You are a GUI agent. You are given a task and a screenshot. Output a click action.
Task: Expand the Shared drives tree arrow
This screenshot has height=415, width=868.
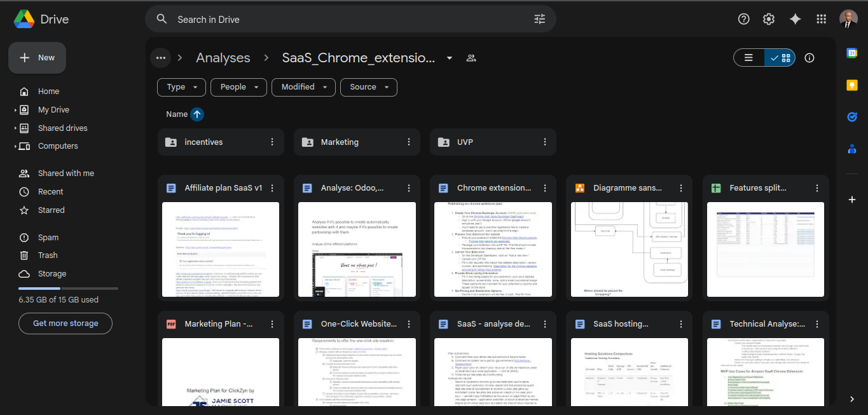coord(15,128)
